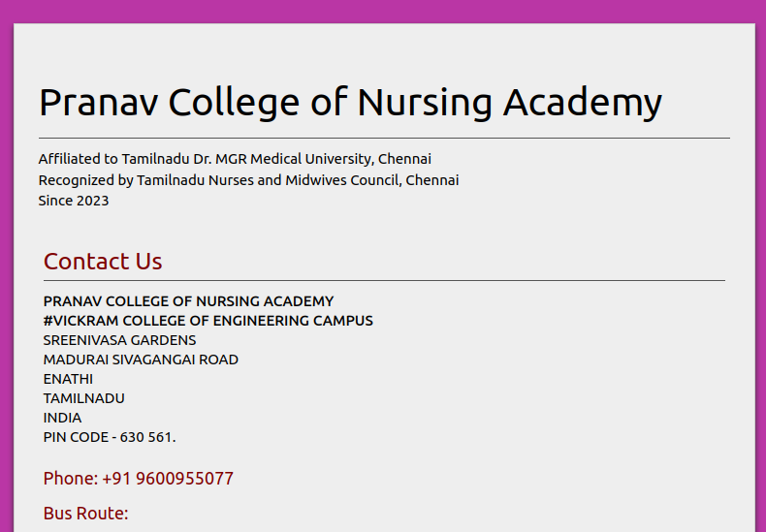Click the Bus Route heading
Viewport: 766px width, 532px height.
(85, 514)
